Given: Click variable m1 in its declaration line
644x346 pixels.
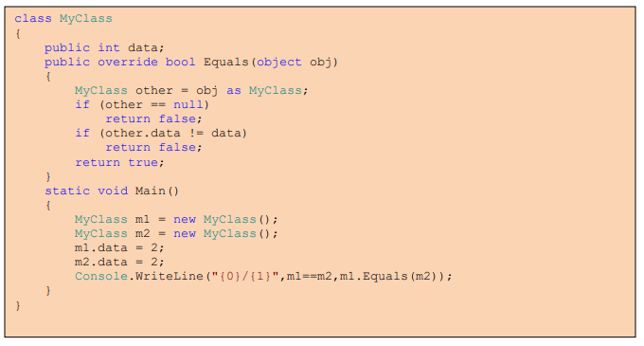Looking at the screenshot, I should point(142,219).
